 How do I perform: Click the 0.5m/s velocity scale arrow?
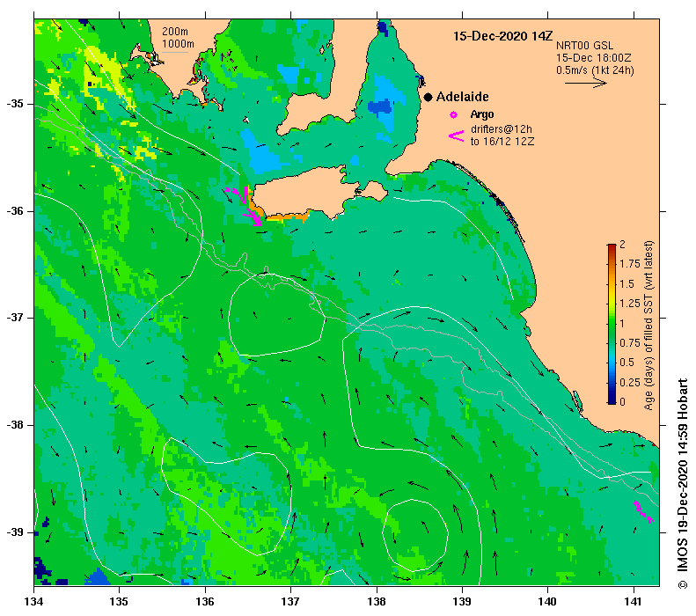point(585,83)
